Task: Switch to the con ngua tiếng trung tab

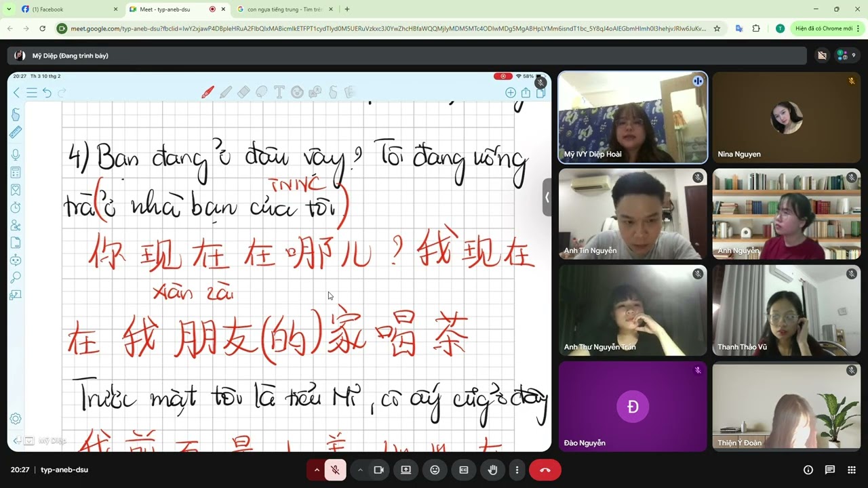Action: 283,9
